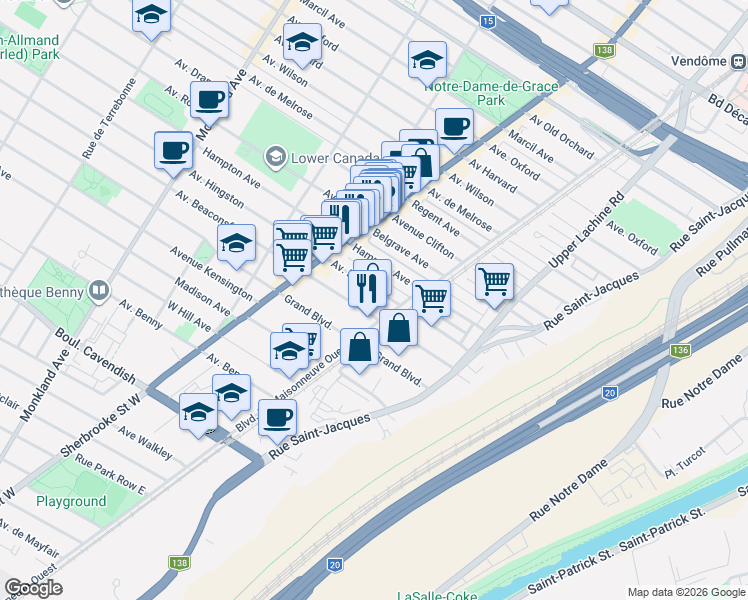Screen dimensions: 748x600
Task: Select the café marker on Rue Saint-Jacques
Action: [x=278, y=419]
